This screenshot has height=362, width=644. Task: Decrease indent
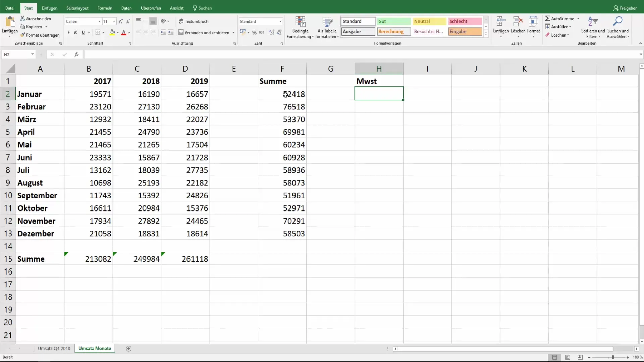click(x=163, y=33)
